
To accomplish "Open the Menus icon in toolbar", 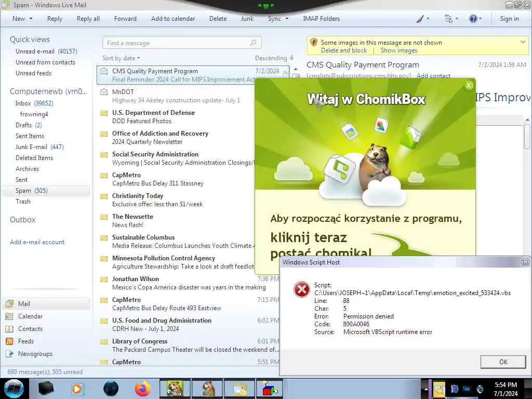I will [x=448, y=19].
